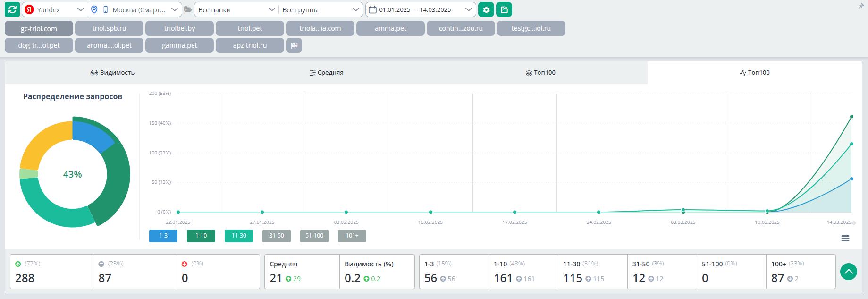Toggle the 31-50 series legend

point(277,236)
